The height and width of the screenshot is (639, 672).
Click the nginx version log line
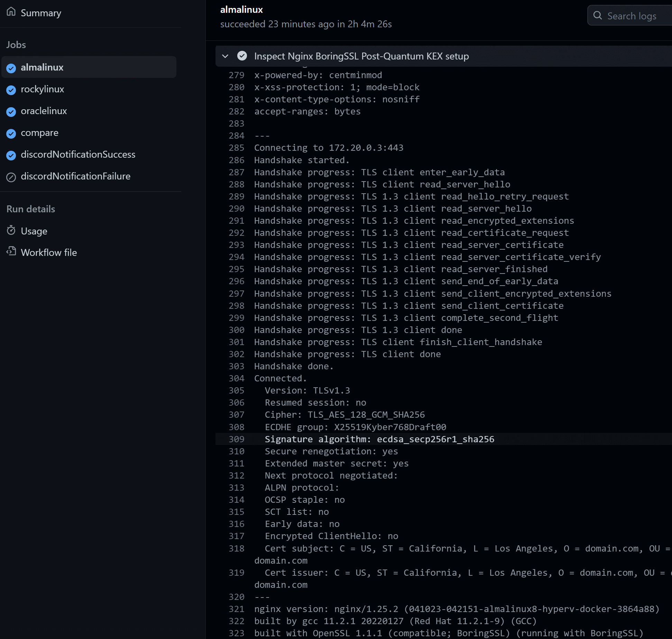(457, 609)
